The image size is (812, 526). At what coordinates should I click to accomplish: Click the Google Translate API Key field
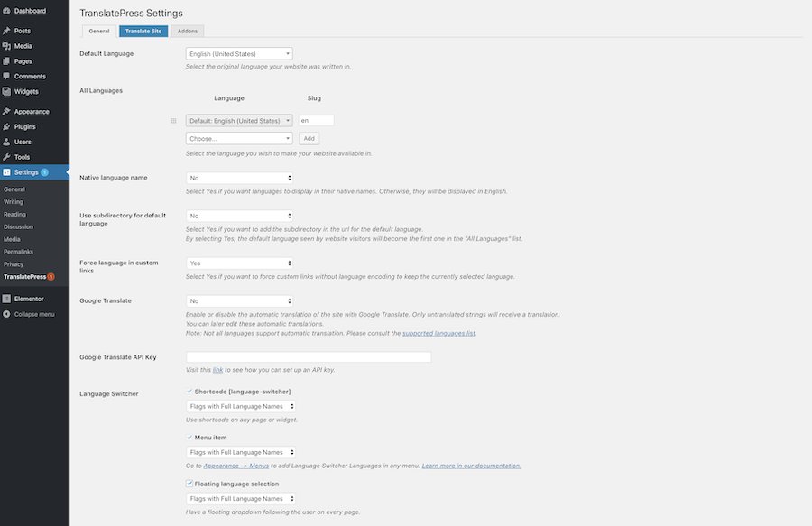[x=309, y=356]
